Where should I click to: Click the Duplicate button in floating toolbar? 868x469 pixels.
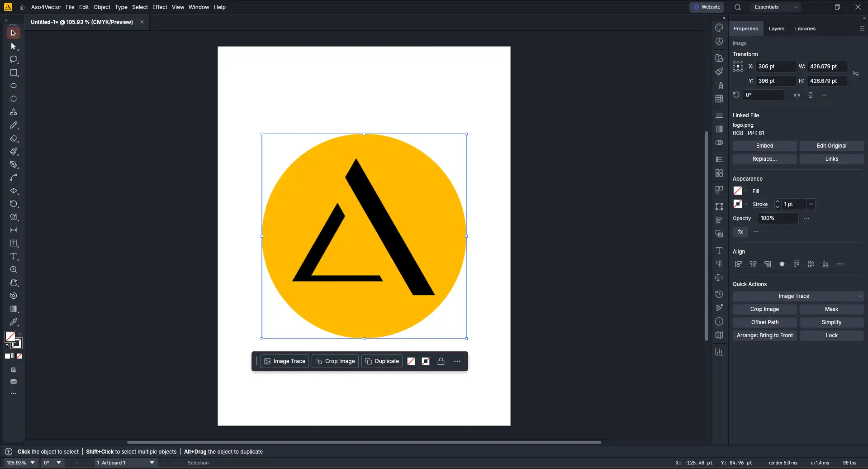click(x=382, y=361)
